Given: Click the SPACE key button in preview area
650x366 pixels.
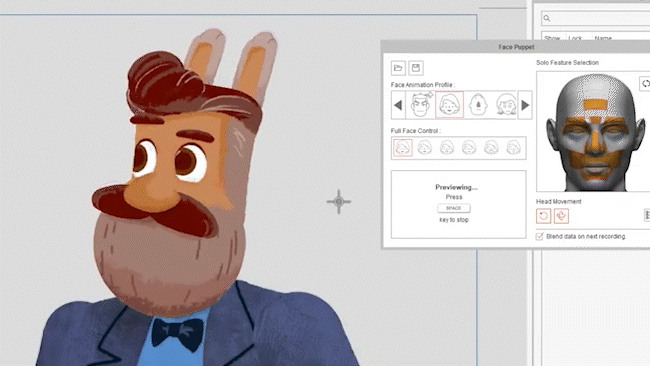Looking at the screenshot, I should click(x=454, y=208).
